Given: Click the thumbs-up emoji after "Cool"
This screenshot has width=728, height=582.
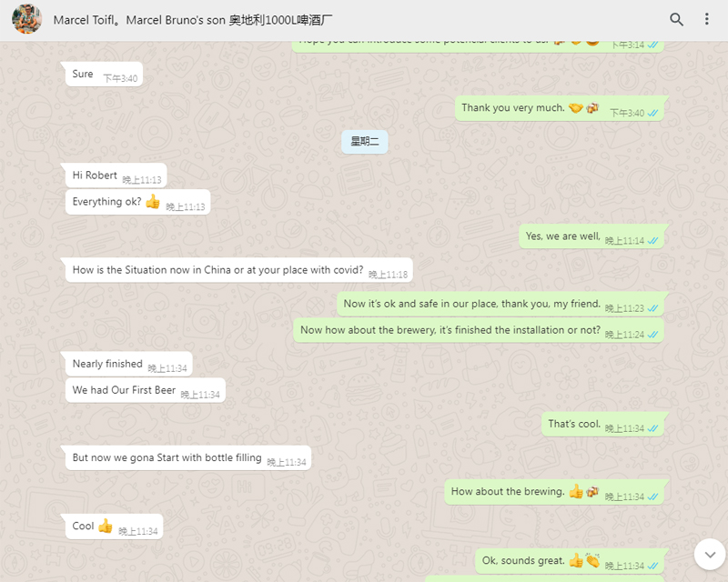Looking at the screenshot, I should pyautogui.click(x=106, y=526).
